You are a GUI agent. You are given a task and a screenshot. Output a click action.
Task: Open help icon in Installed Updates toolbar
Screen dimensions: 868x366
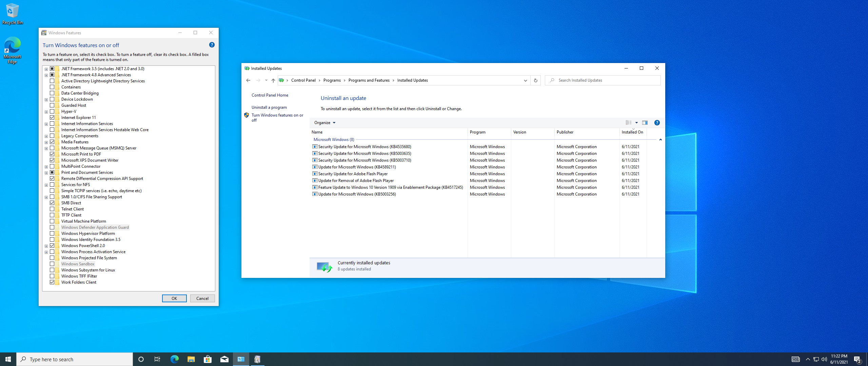point(657,123)
